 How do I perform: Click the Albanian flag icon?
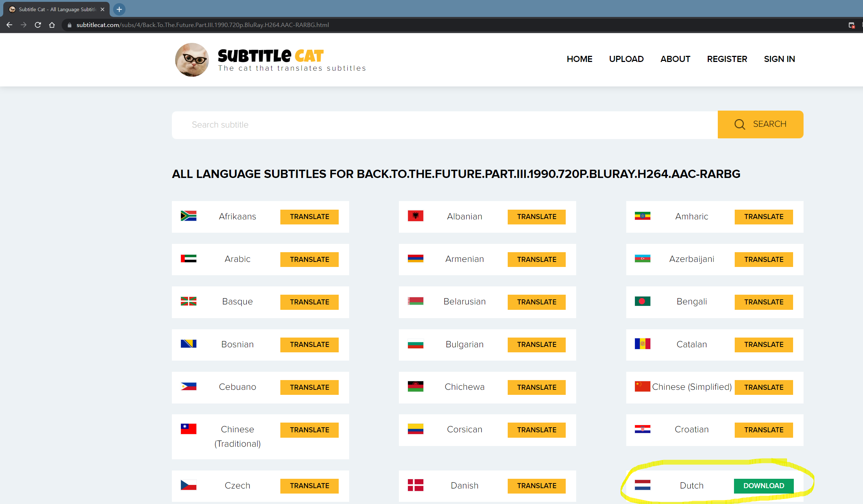pos(415,216)
